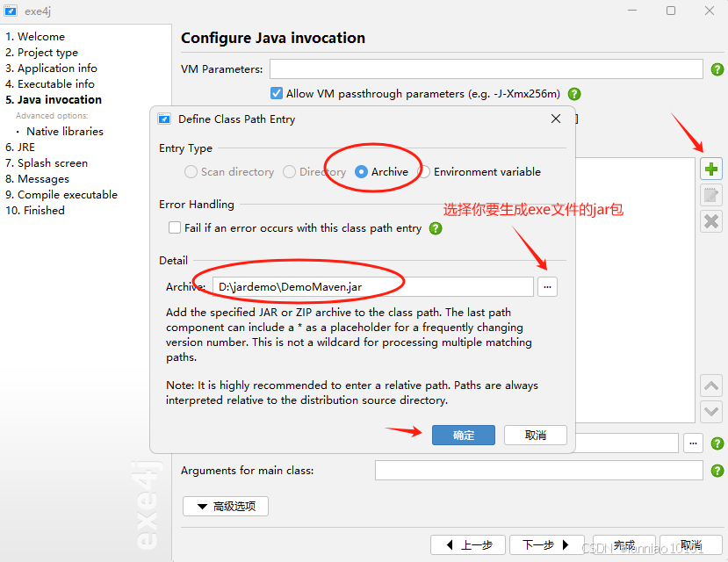This screenshot has height=562, width=728.
Task: Go to step 2. Project type
Action: point(42,53)
